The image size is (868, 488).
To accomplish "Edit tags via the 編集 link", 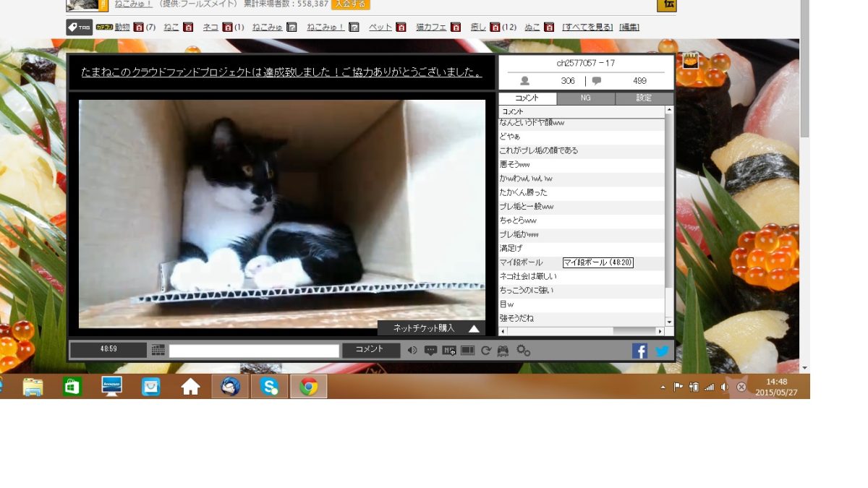I will [629, 27].
